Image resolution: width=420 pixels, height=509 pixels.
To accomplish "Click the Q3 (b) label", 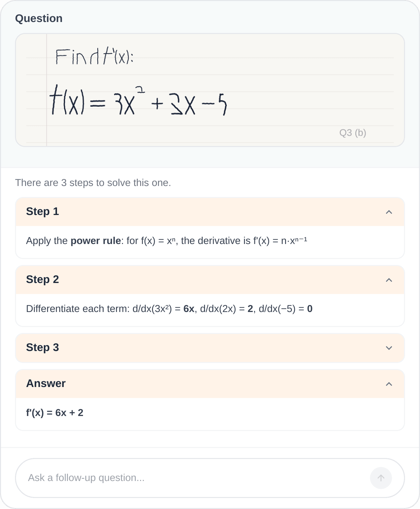I will point(353,133).
